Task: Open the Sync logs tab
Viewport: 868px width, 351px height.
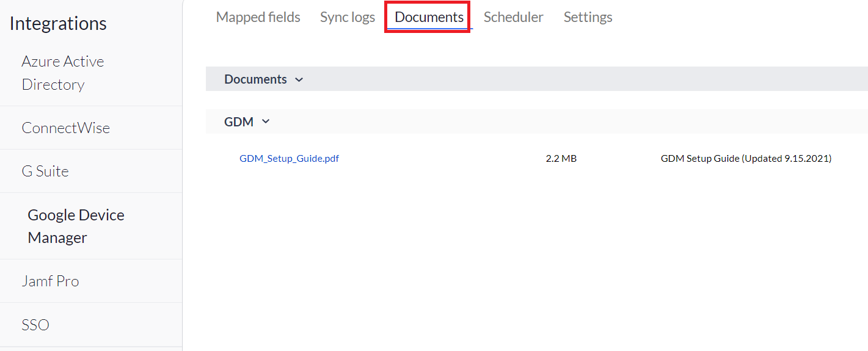Action: [x=348, y=17]
